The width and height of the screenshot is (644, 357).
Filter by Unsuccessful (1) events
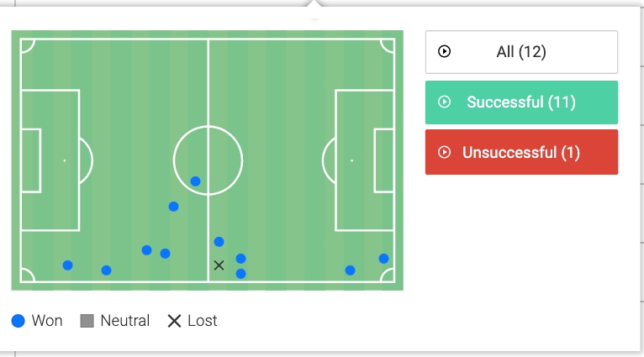(521, 153)
